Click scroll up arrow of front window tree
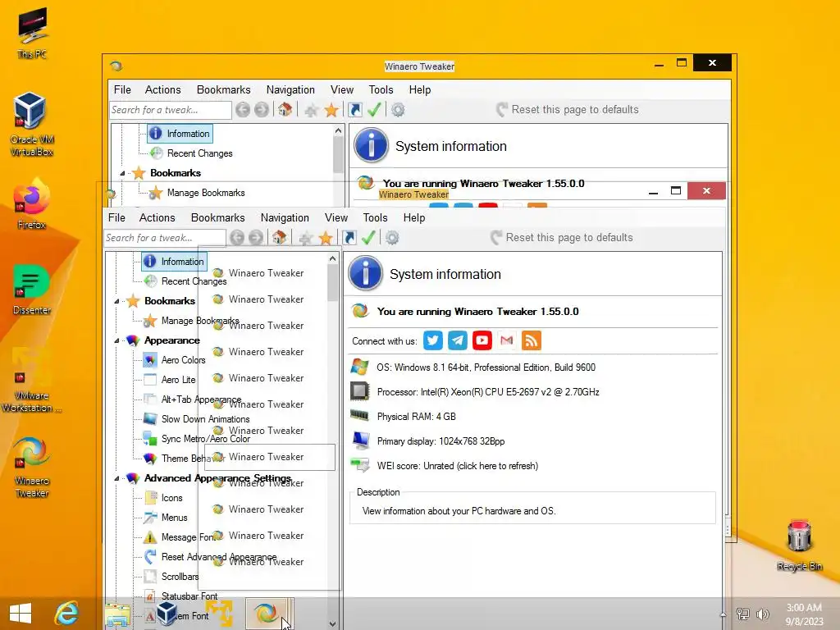Screen dimensions: 840x630 [333, 258]
